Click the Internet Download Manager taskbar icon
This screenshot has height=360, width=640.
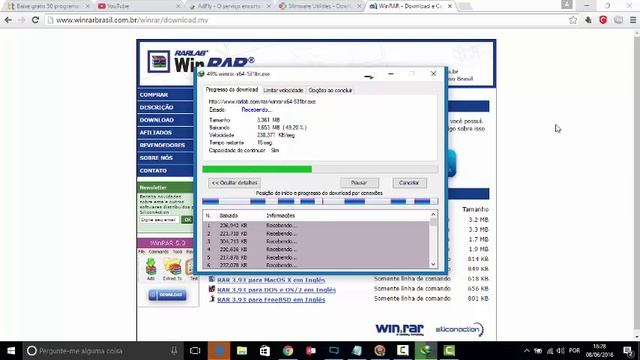tap(425, 351)
